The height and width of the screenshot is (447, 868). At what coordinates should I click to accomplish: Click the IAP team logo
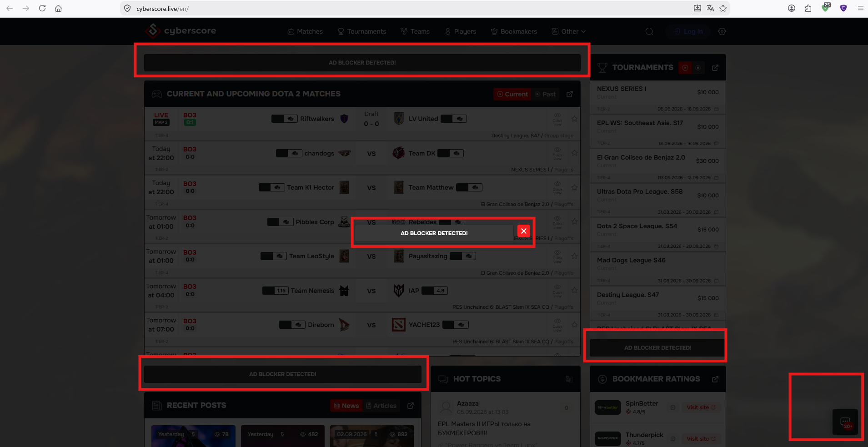pyautogui.click(x=399, y=290)
